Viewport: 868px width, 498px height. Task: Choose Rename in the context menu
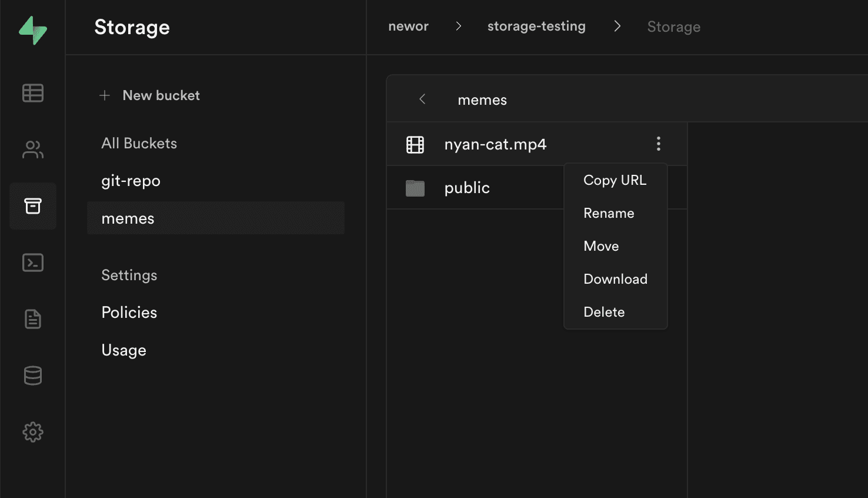[609, 213]
